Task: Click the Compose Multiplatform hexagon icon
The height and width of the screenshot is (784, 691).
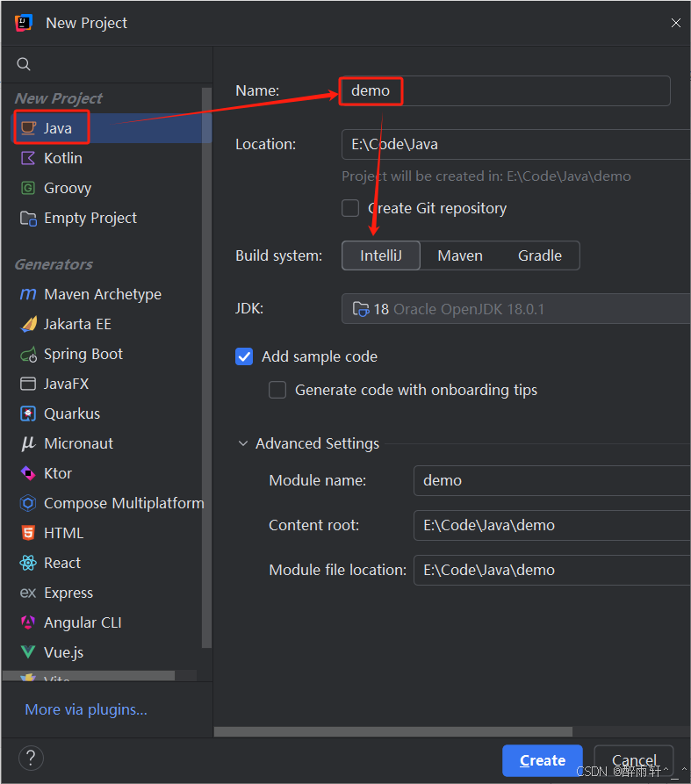Action: 28,503
